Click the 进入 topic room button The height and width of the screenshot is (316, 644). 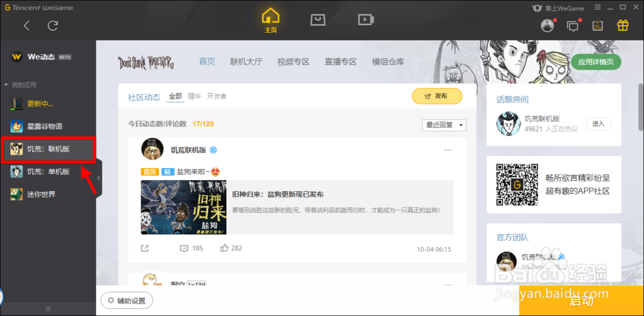point(598,123)
